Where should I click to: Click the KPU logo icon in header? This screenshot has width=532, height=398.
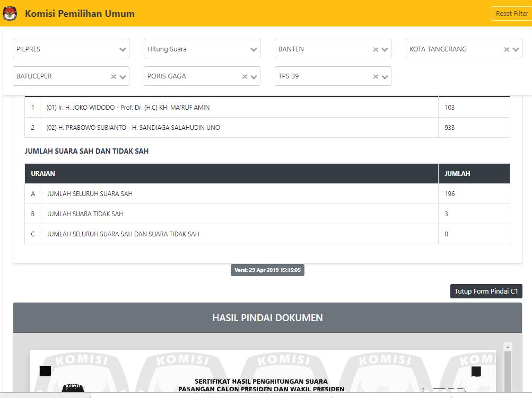click(x=10, y=14)
